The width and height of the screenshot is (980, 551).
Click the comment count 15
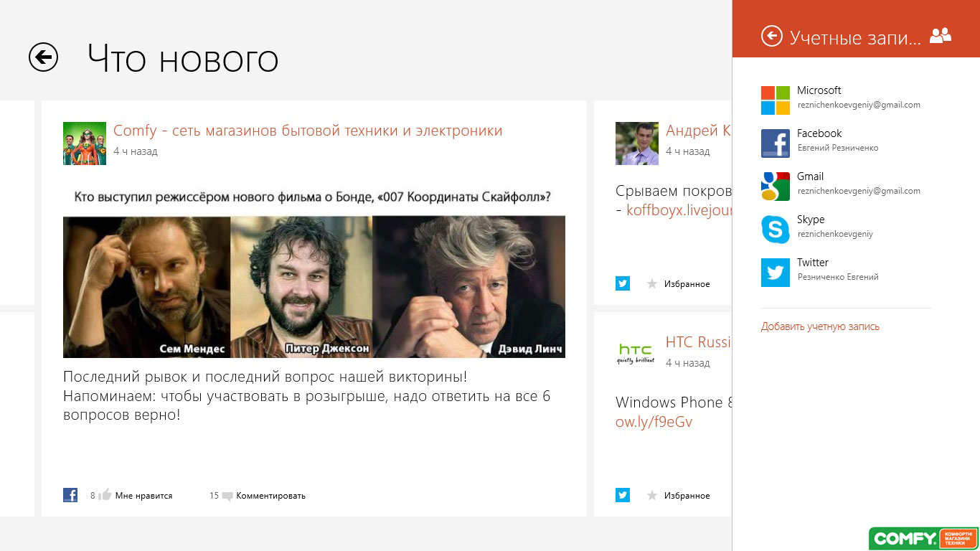214,496
